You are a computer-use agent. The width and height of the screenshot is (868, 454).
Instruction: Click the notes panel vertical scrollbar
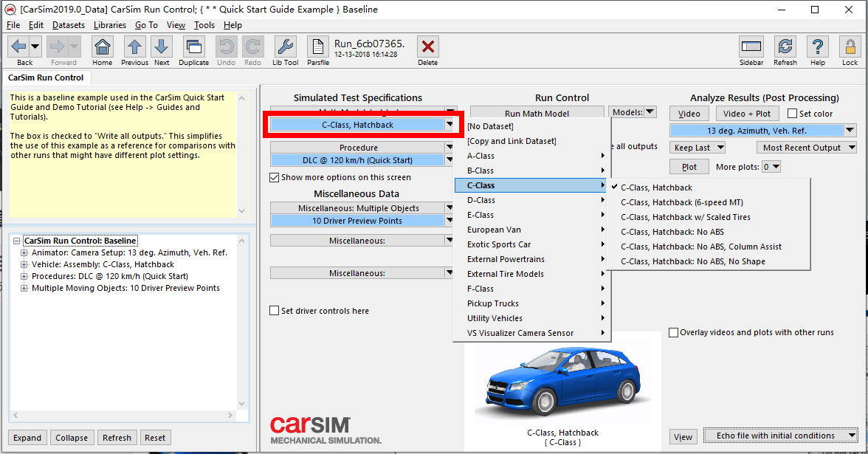[241, 154]
